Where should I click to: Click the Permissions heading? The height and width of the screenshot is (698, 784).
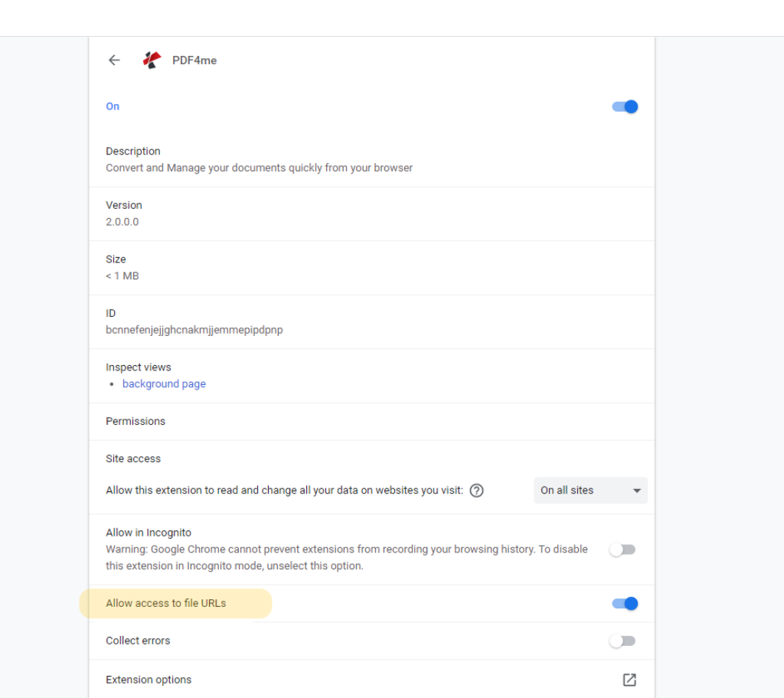135,422
